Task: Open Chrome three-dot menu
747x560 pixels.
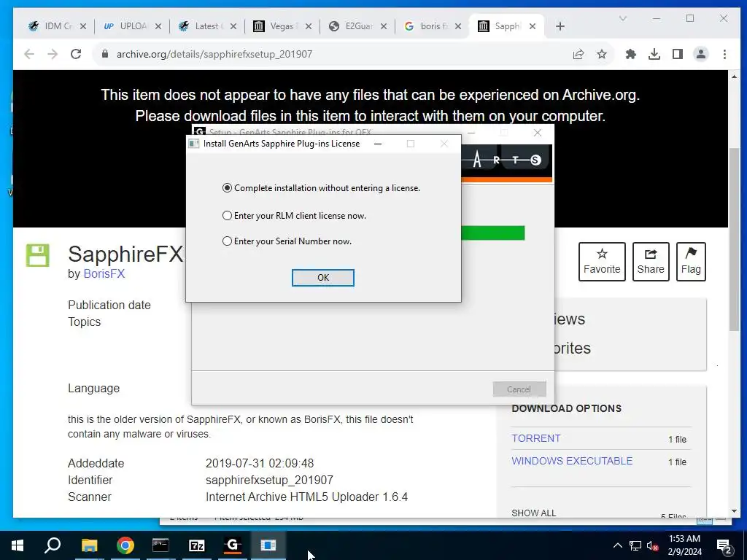Action: [x=724, y=54]
